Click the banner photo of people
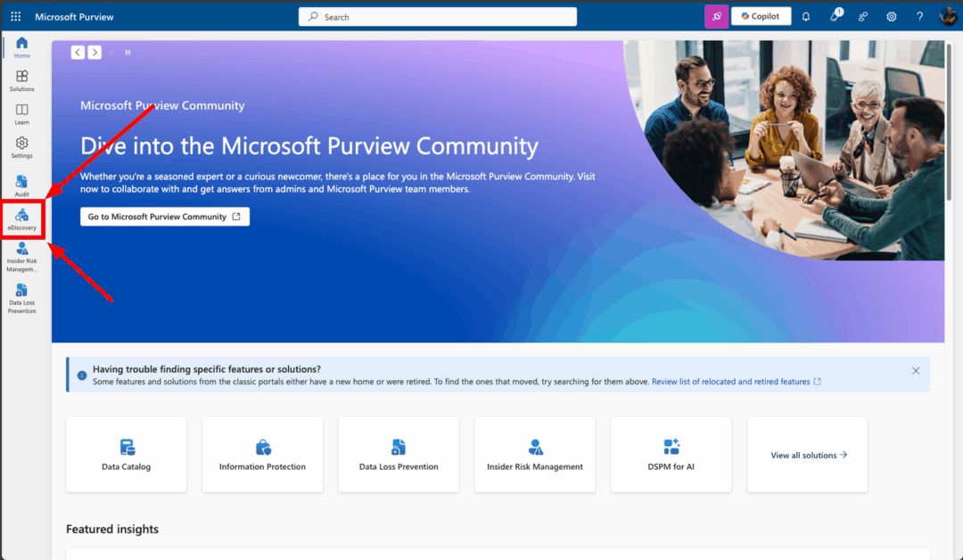The height and width of the screenshot is (560, 963). point(786,150)
